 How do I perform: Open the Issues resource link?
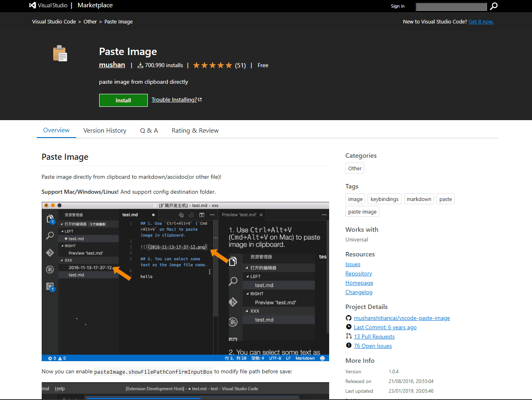(x=353, y=264)
